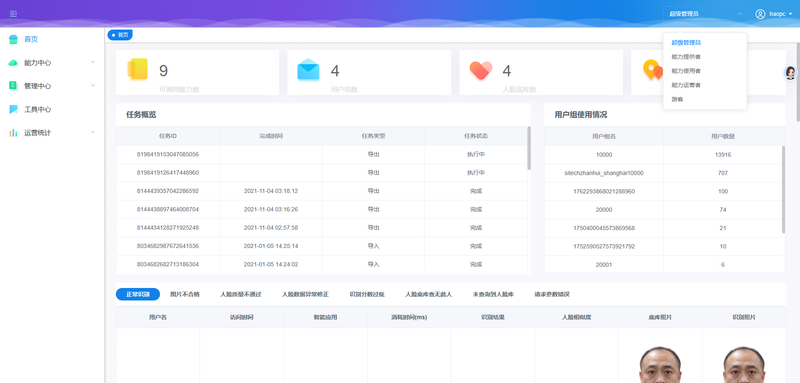Click the 用户数量 column header
Viewport: 800px width, 383px height.
click(x=722, y=136)
